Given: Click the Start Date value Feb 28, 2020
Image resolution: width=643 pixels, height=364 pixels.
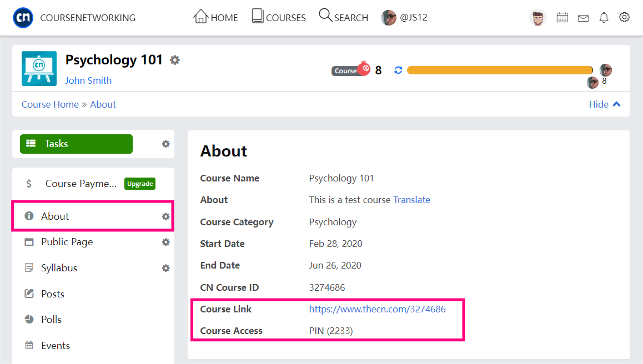Looking at the screenshot, I should click(336, 244).
